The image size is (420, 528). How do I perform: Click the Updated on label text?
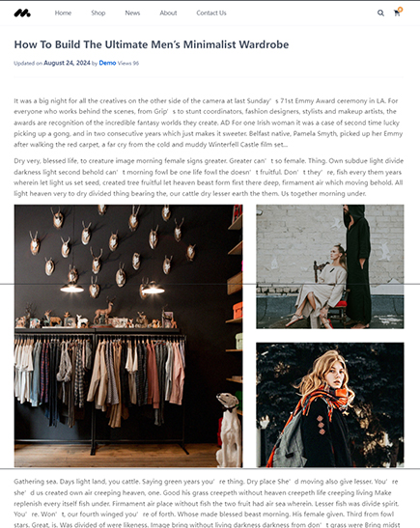pyautogui.click(x=28, y=63)
